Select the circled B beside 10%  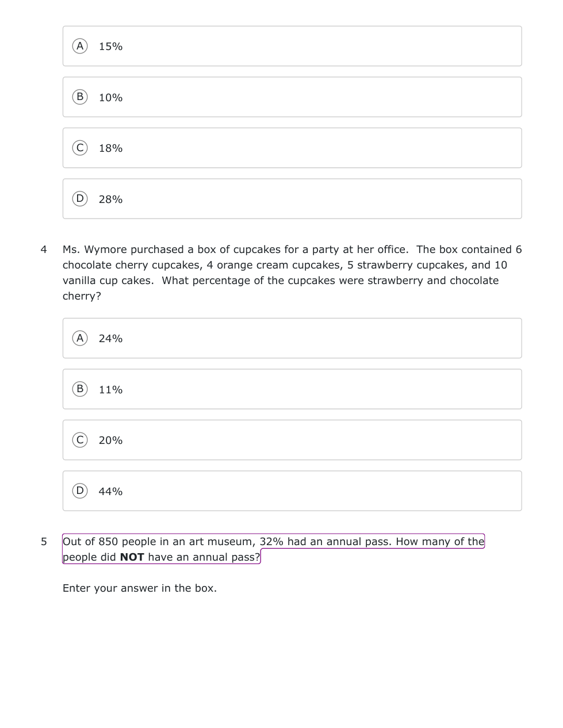80,97
